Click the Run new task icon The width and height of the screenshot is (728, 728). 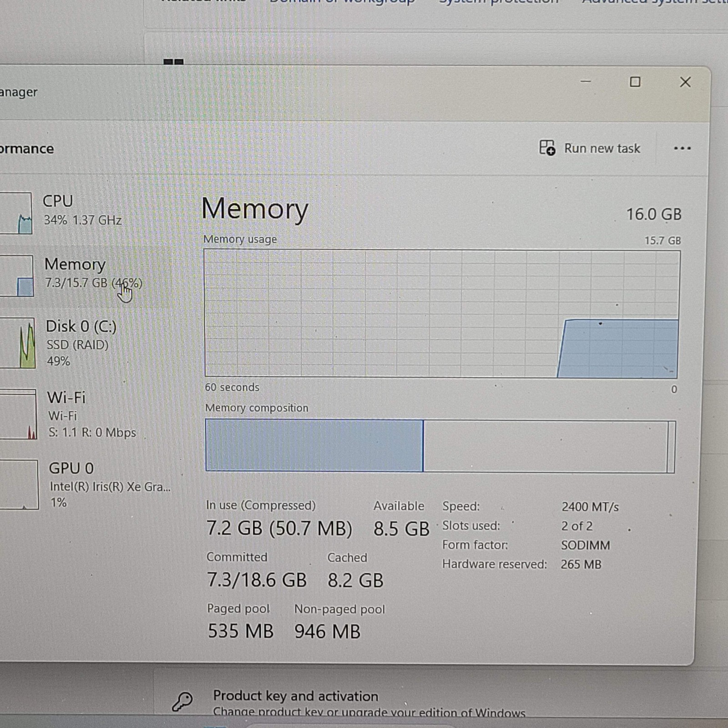547,148
